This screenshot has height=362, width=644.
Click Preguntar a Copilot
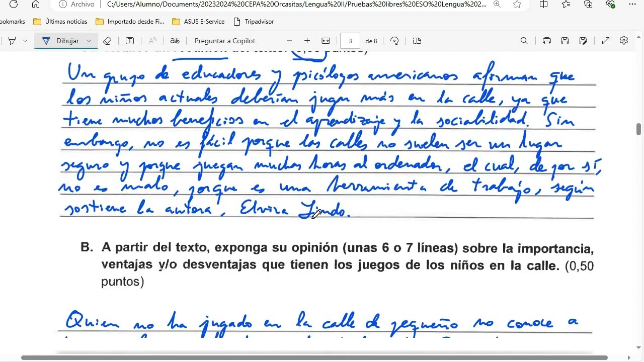tap(225, 41)
